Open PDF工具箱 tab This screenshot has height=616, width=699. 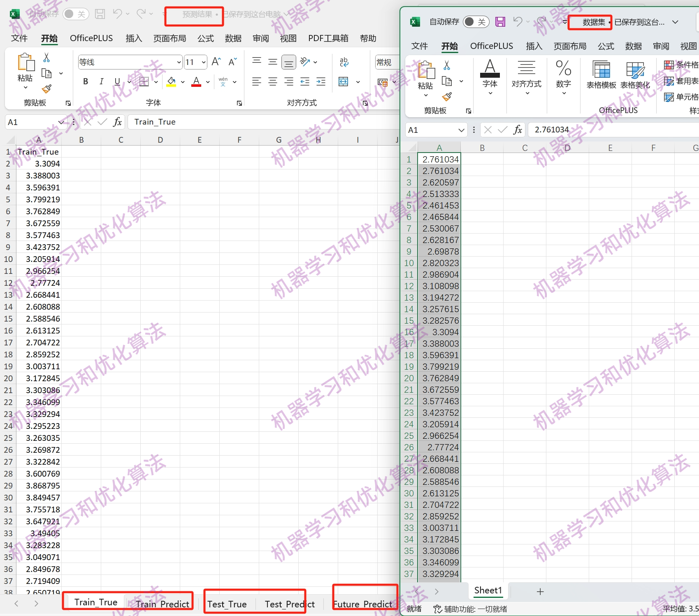click(x=328, y=38)
